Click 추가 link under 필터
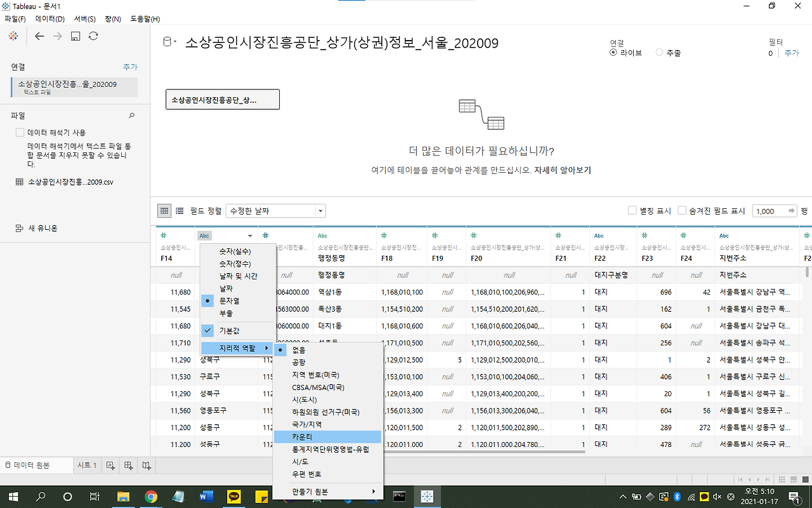812x508 pixels. click(792, 53)
